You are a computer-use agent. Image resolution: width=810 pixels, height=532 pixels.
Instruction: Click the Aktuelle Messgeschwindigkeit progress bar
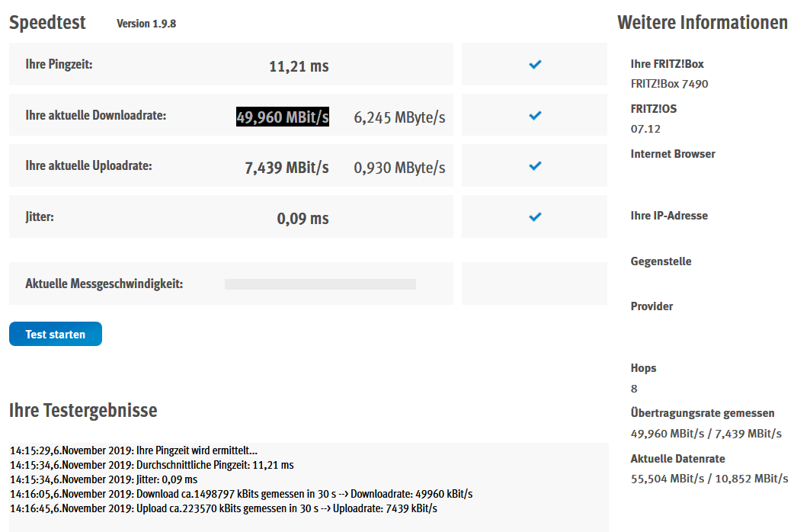[320, 284]
